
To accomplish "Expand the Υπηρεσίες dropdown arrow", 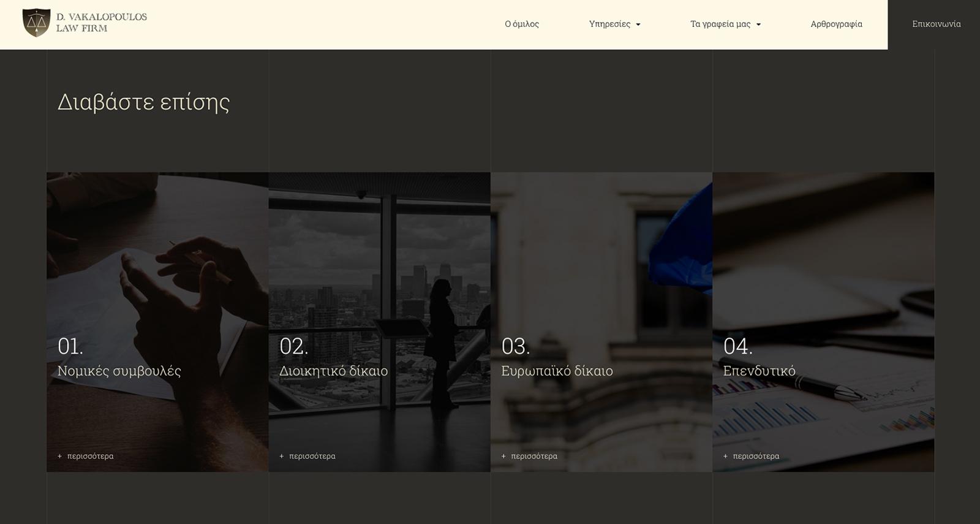I will coord(638,25).
